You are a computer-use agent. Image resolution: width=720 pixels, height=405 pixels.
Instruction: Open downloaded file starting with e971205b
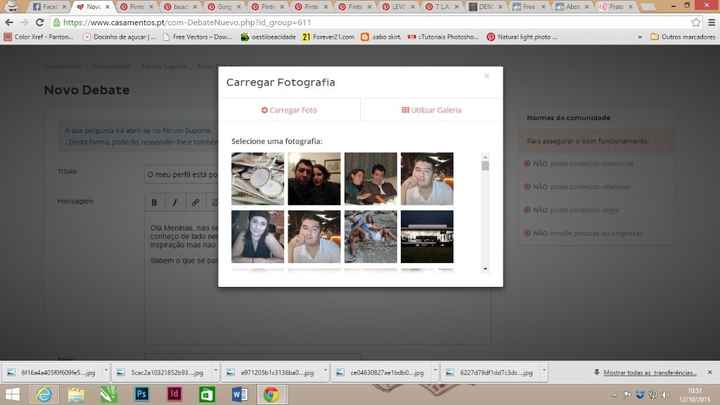tap(271, 373)
